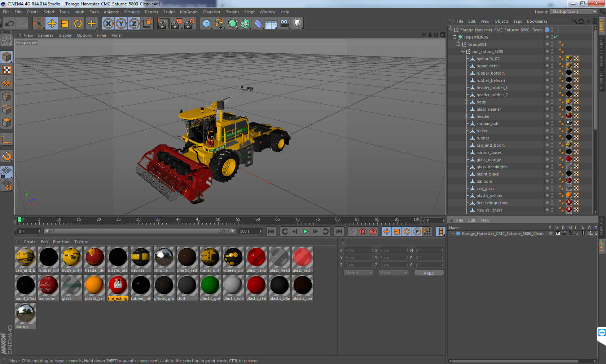Add a Cube primitive object

point(206,24)
